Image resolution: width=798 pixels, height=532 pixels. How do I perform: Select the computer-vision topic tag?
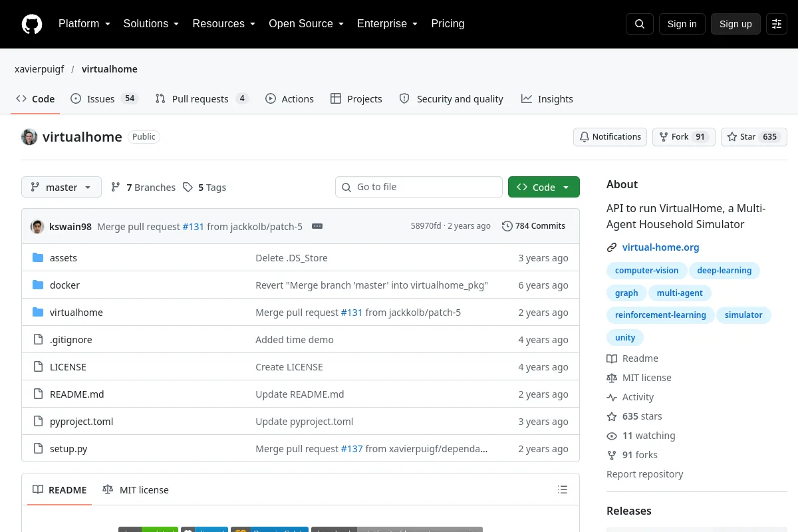point(646,271)
